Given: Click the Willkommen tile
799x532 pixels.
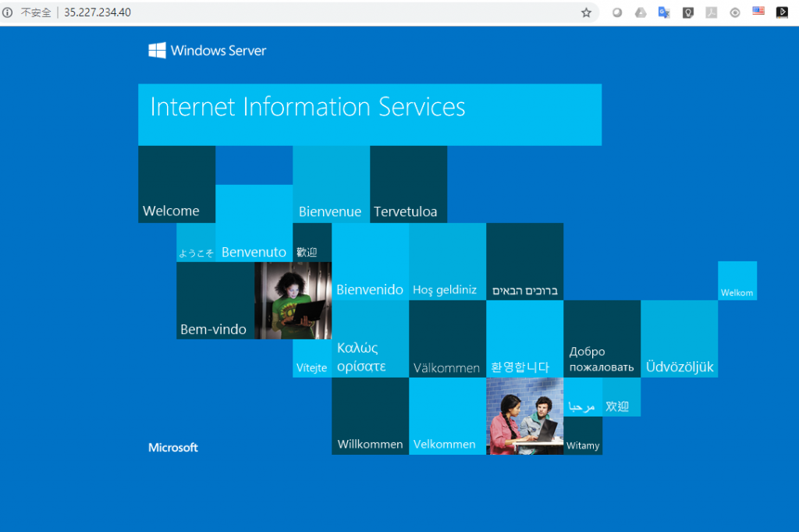Looking at the screenshot, I should (371, 417).
